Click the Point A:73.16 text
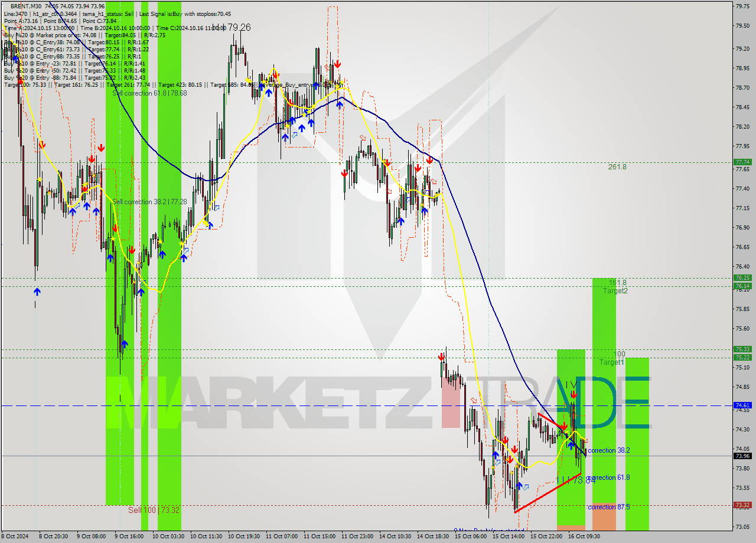 coord(21,21)
